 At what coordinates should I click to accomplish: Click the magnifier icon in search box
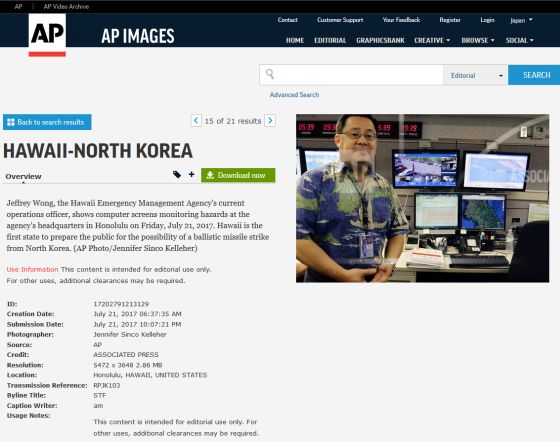[x=270, y=74]
